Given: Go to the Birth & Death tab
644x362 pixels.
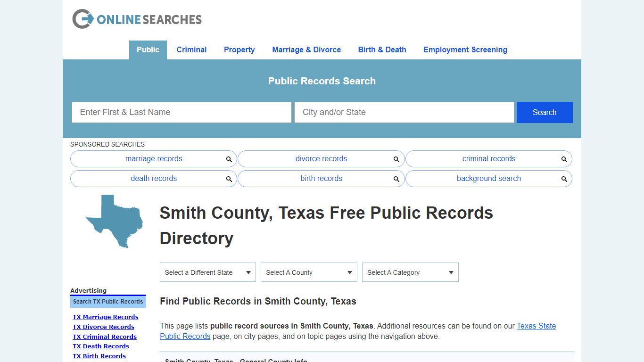Looking at the screenshot, I should [382, 50].
